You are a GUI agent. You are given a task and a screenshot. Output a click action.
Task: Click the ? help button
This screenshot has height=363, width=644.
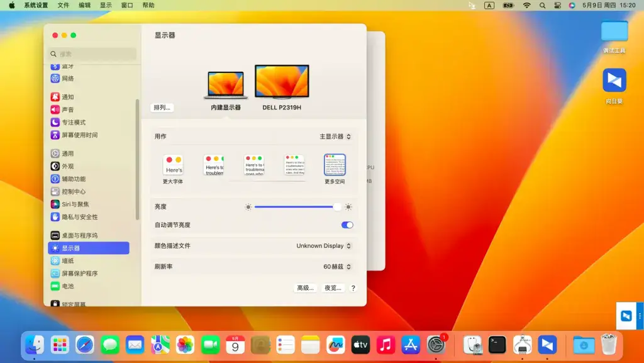click(353, 288)
